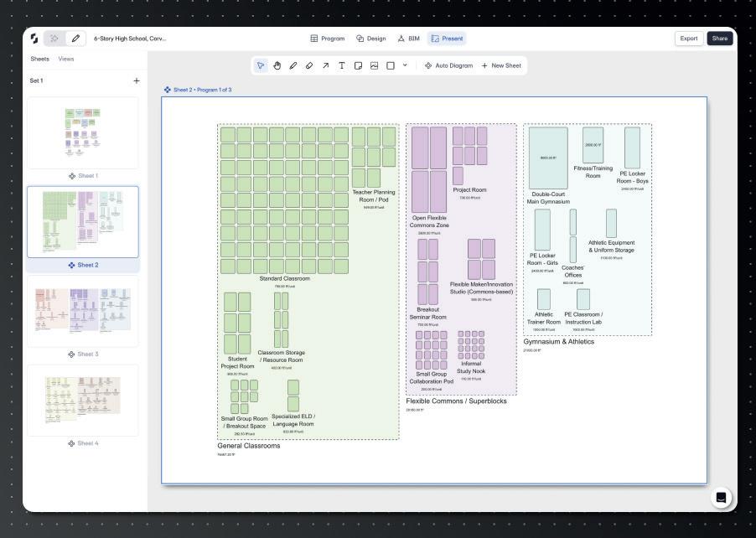Image resolution: width=756 pixels, height=538 pixels.
Task: Click the Breakout Seminar Room label
Action: pos(428,313)
